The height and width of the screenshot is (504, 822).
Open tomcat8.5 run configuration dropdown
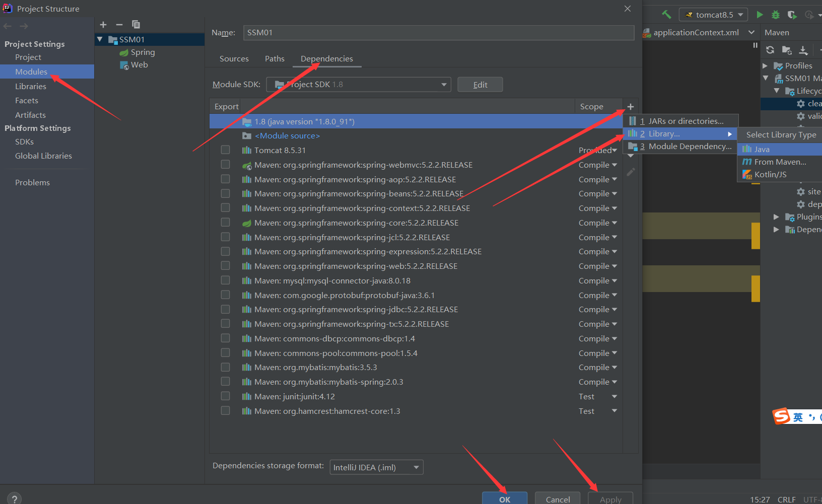coord(713,15)
